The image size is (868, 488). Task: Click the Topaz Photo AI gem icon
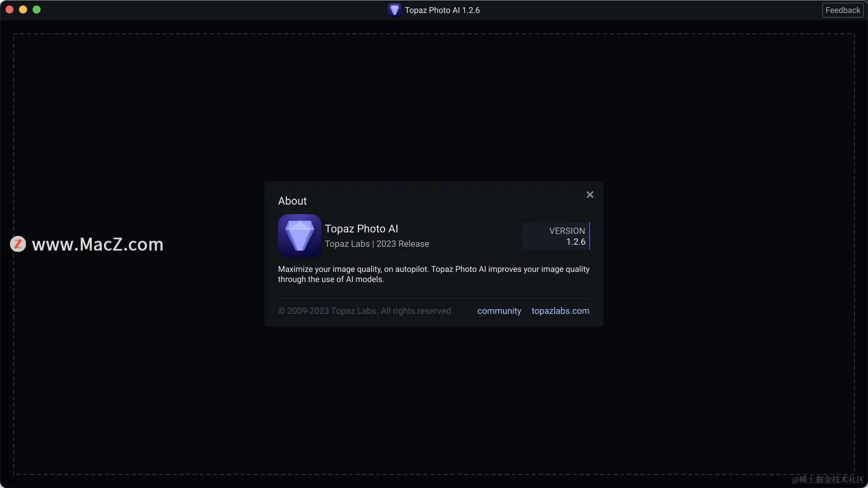(x=299, y=235)
